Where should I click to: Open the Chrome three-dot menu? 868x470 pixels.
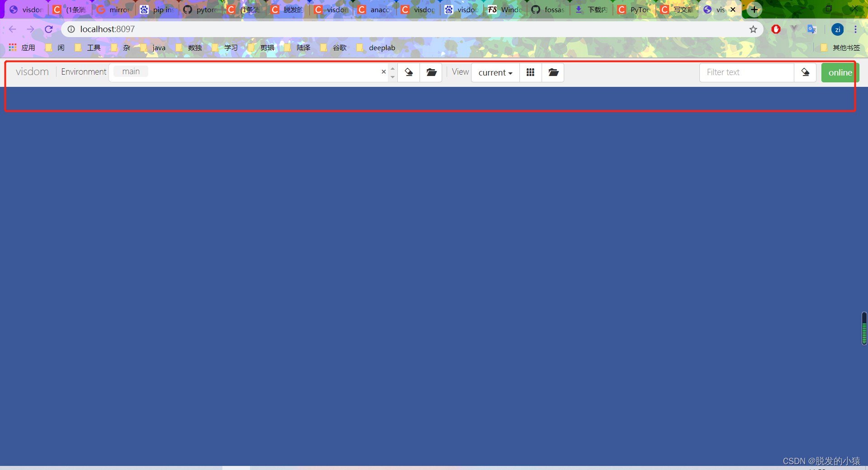coord(855,29)
